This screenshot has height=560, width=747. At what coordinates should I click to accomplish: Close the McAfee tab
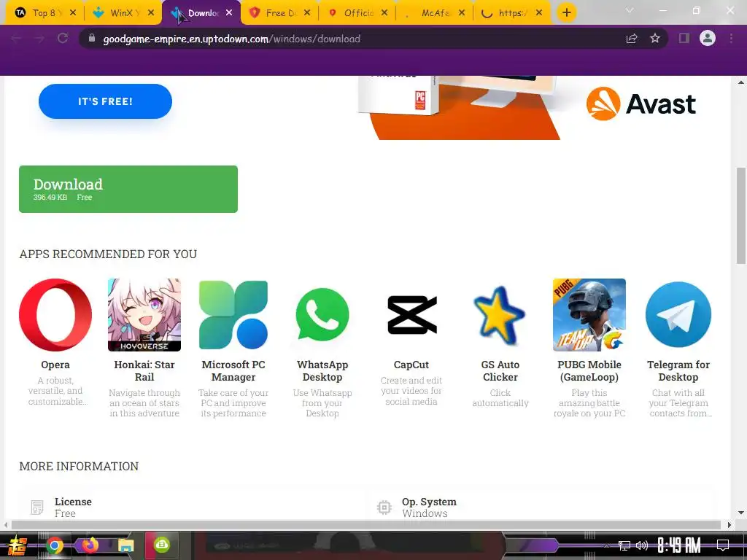click(x=462, y=13)
